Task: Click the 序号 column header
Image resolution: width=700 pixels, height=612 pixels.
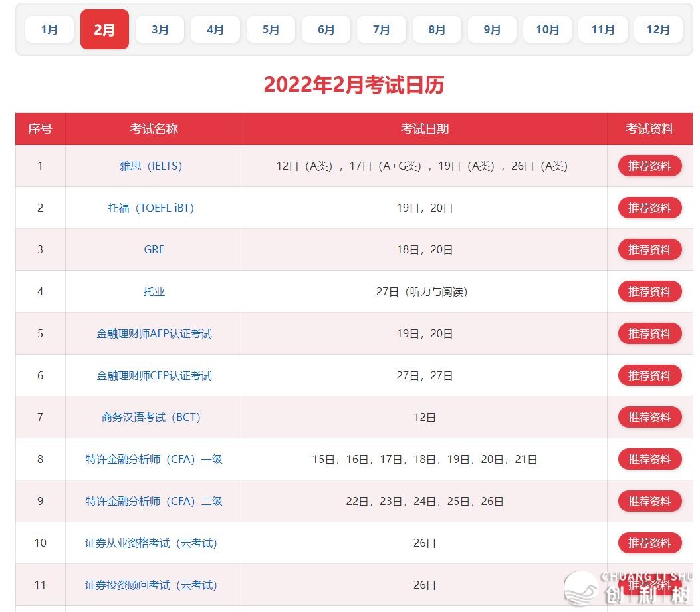Action: [40, 129]
